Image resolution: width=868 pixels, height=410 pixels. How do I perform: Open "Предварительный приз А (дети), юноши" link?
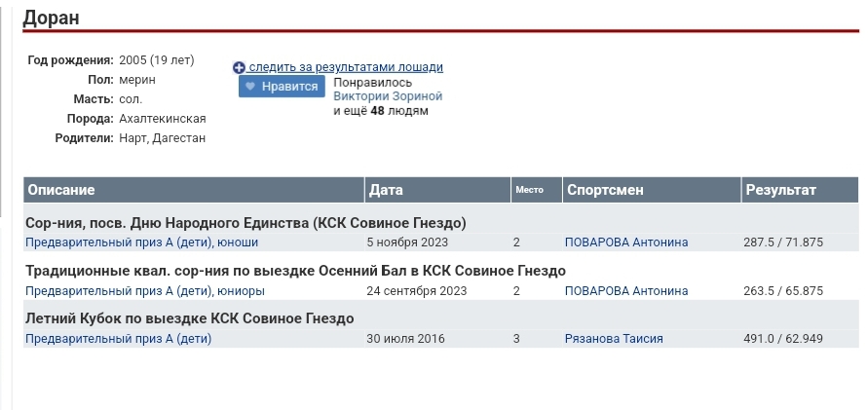coord(141,242)
